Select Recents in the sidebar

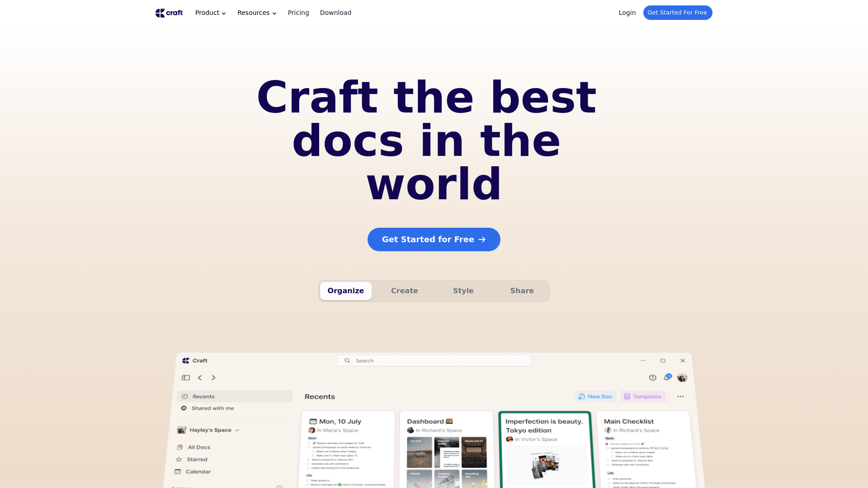tap(235, 397)
